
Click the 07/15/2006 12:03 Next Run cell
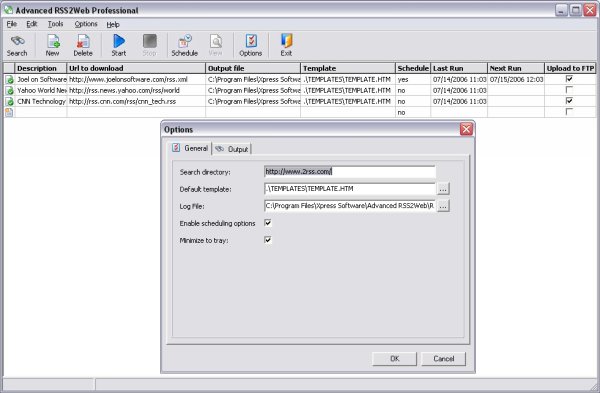(x=516, y=80)
